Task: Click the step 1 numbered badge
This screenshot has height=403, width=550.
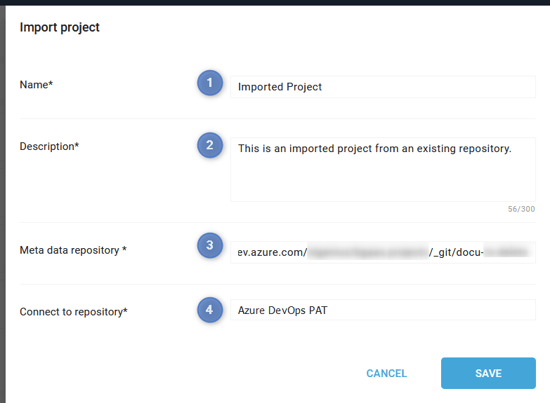Action: tap(210, 83)
